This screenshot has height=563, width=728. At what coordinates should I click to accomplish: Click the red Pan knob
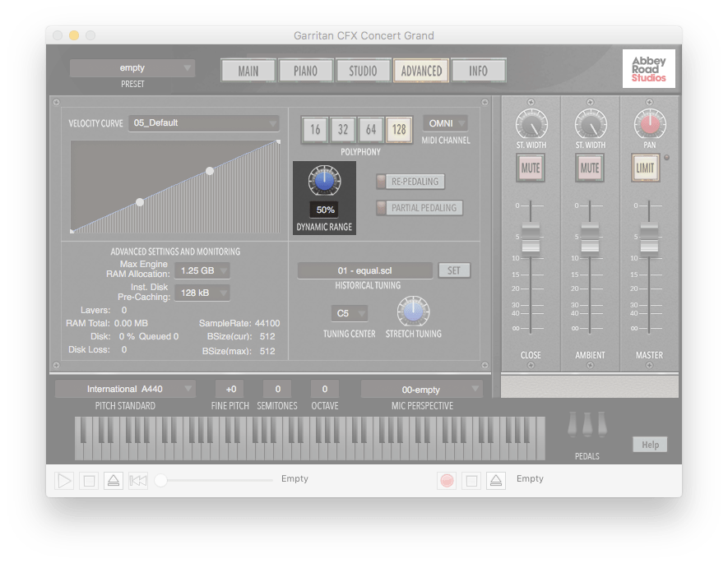pyautogui.click(x=650, y=124)
